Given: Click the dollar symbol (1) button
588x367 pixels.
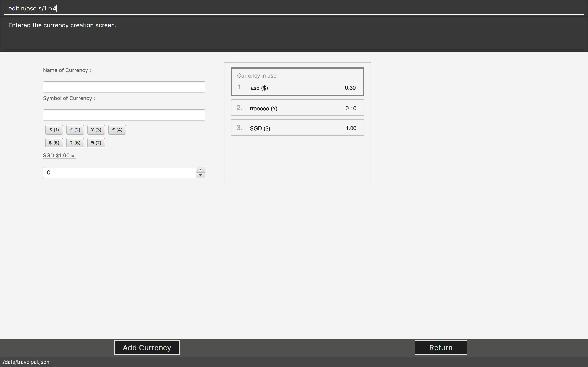Looking at the screenshot, I should 54,130.
